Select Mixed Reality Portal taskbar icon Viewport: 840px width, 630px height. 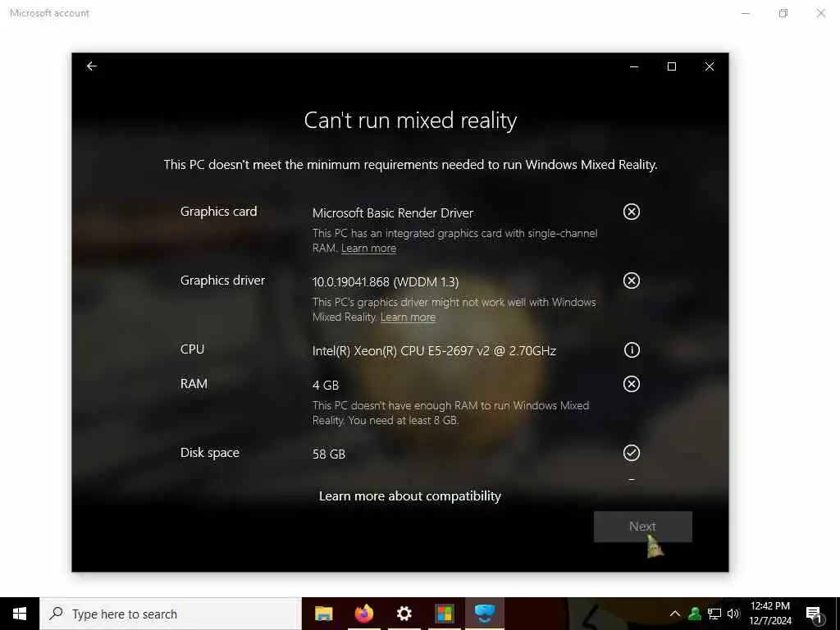coord(485,614)
